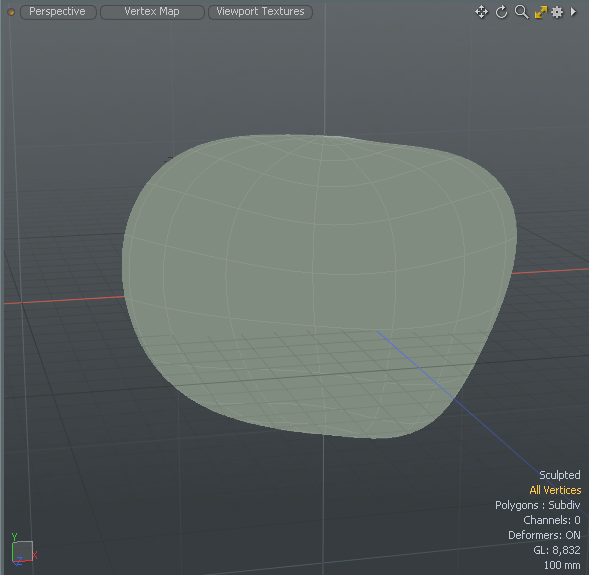Select the rotate view circular arrow icon

click(501, 12)
